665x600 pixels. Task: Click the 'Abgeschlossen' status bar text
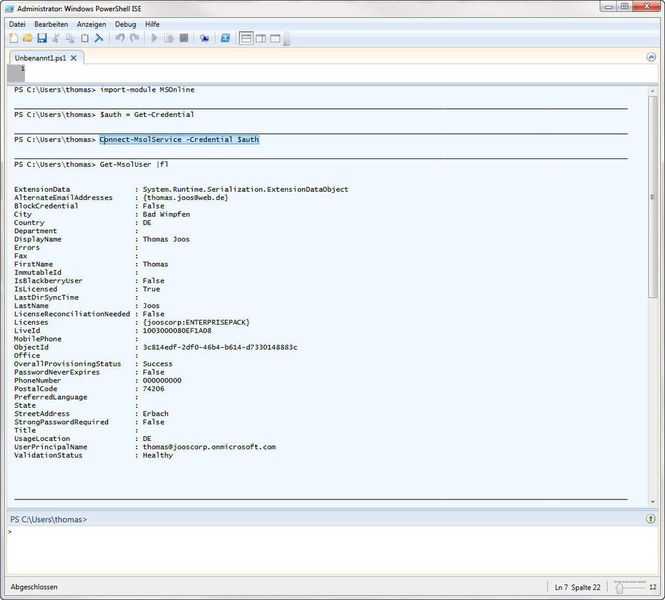[34, 587]
